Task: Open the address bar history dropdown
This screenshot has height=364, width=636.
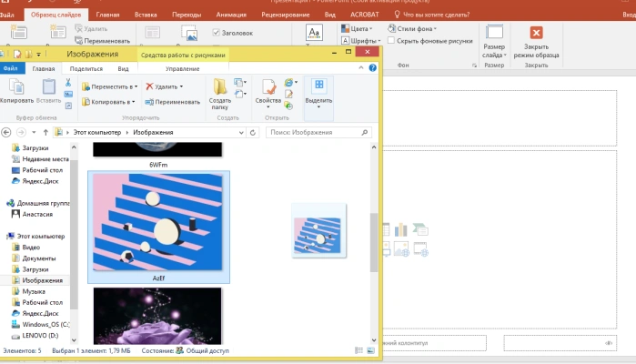Action: pyautogui.click(x=241, y=133)
